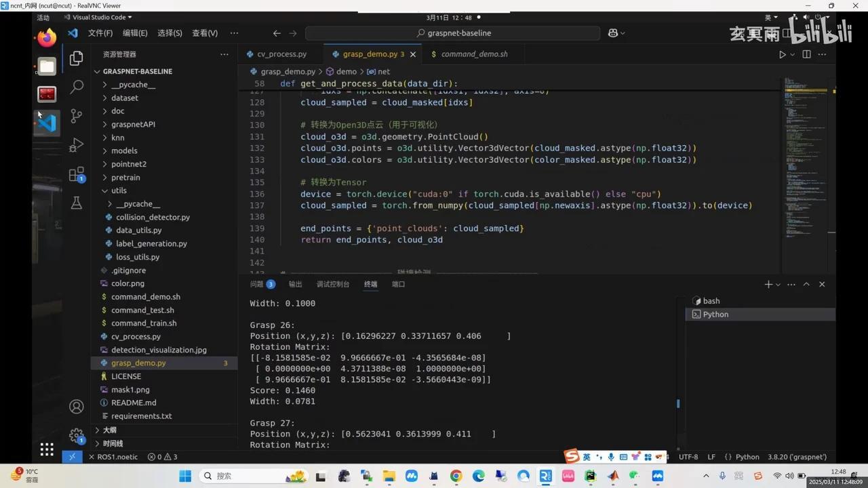Viewport: 868px width, 488px height.
Task: Open the Testing flask view
Action: 76,203
